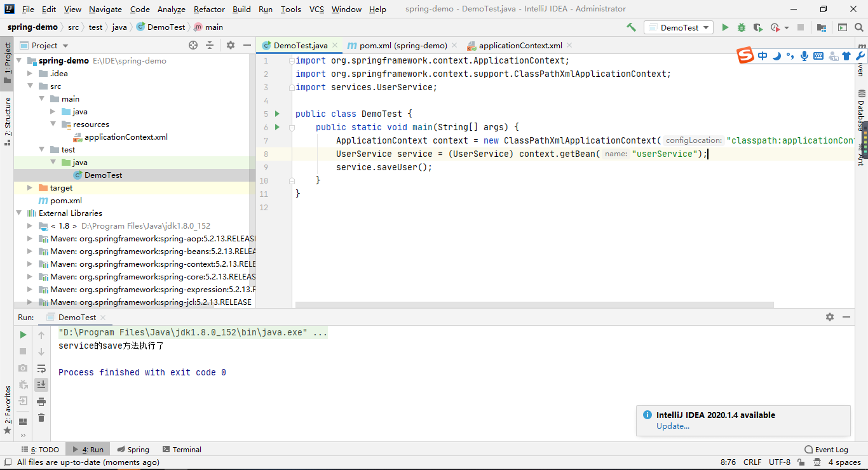868x470 pixels.
Task: Click the Soft-Wrap icon in the Run console
Action: (41, 368)
